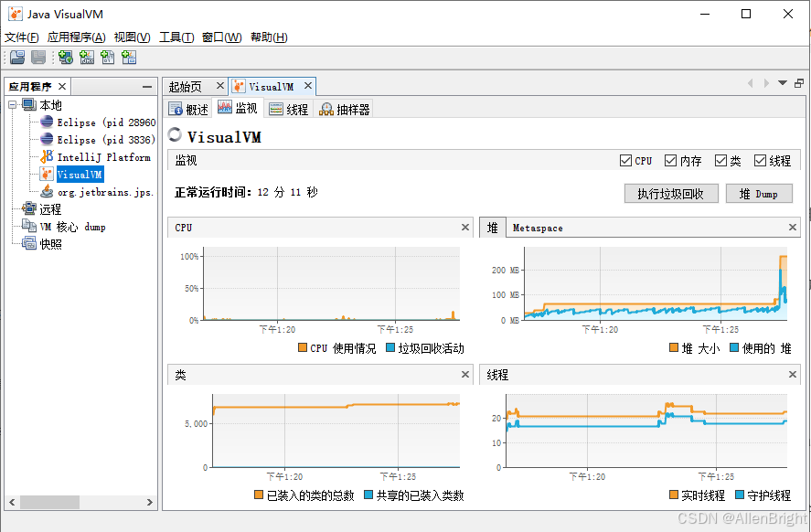Click the orange CPU 使用情况 legend swatch
The image size is (811, 532).
pyautogui.click(x=303, y=347)
